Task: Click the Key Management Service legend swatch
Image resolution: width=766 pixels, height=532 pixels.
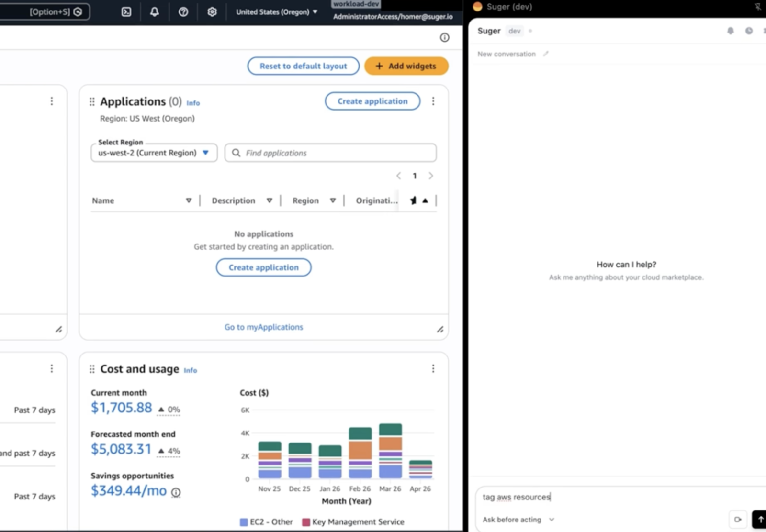Action: (306, 522)
